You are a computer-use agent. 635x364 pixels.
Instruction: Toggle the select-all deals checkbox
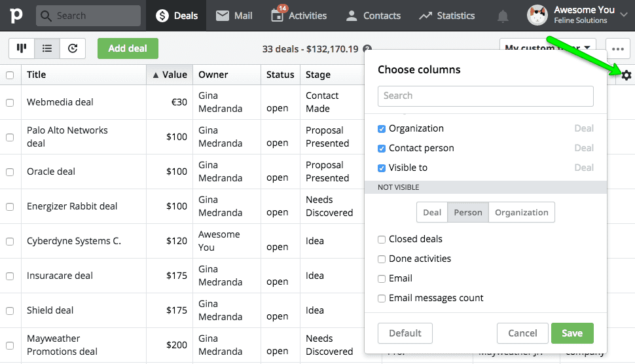point(10,75)
